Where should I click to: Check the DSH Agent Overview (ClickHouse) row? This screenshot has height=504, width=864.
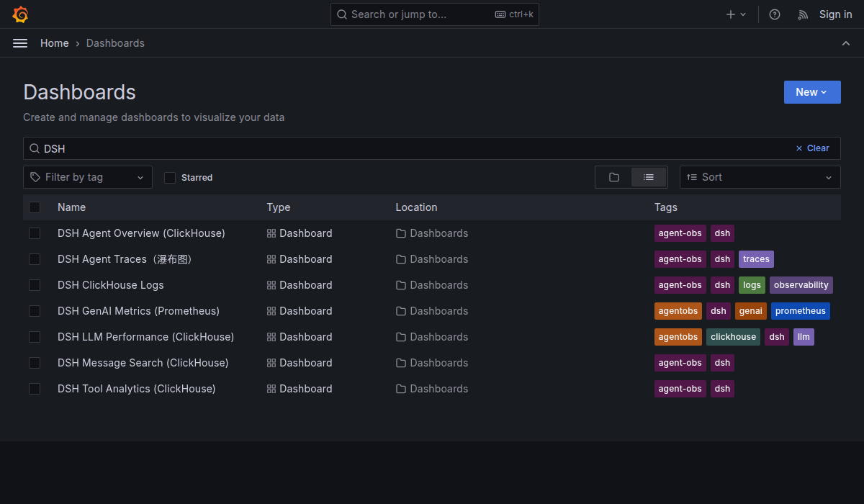point(35,233)
